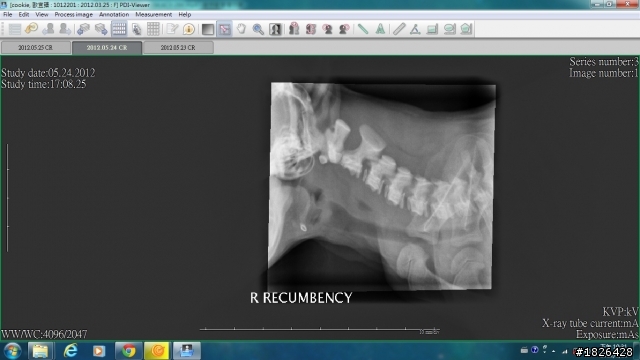
Task: Open the Measurement menu
Action: click(x=153, y=14)
